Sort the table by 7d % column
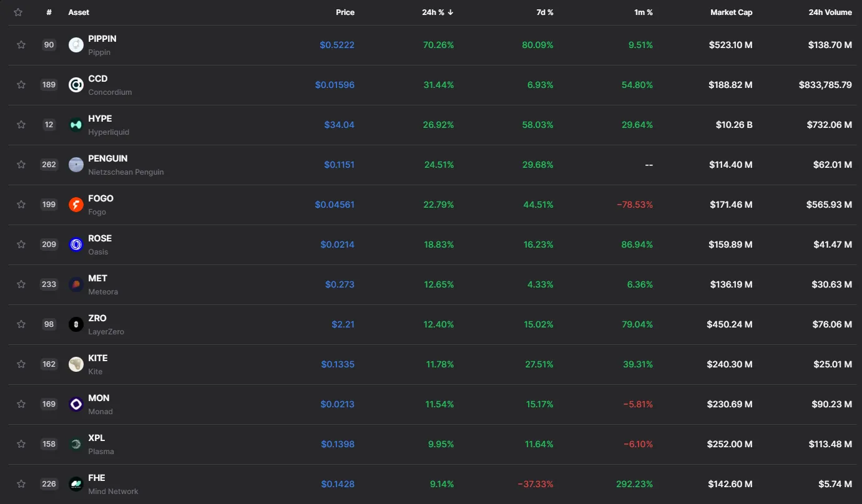862x504 pixels. tap(544, 12)
